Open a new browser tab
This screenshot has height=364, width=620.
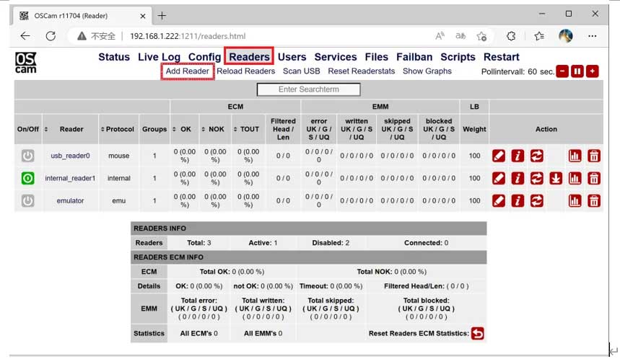tap(162, 16)
